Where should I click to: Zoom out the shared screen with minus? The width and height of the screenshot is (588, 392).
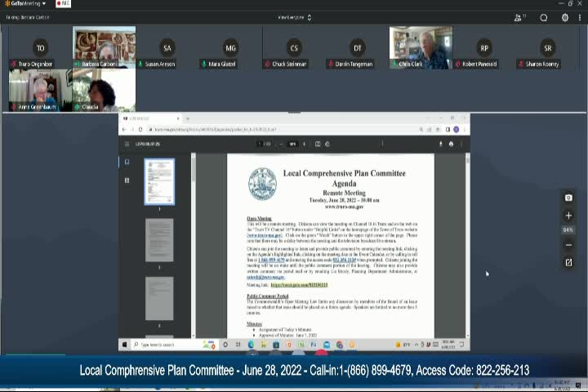(x=568, y=245)
